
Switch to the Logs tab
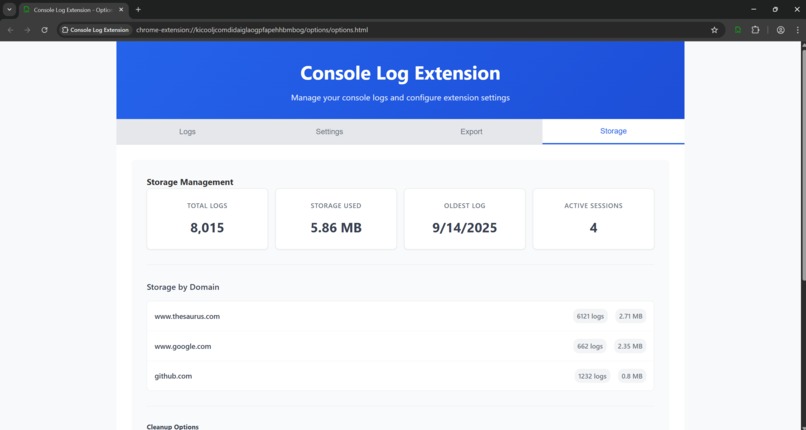pyautogui.click(x=187, y=132)
